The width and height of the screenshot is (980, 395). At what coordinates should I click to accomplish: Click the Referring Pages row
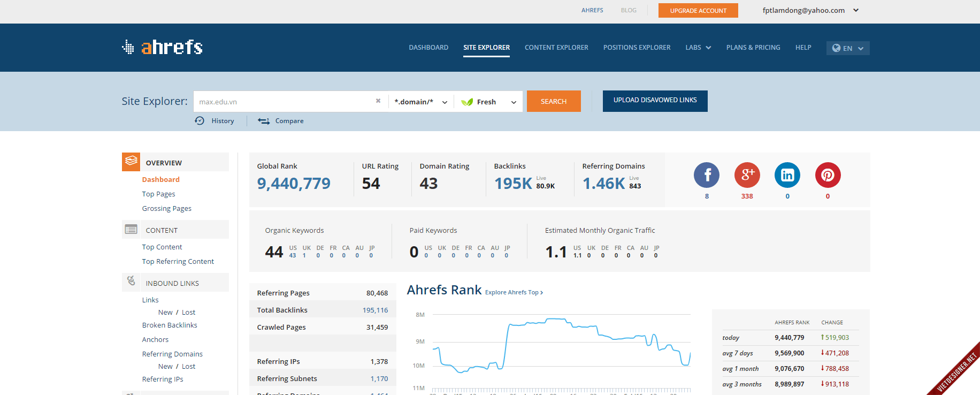323,293
